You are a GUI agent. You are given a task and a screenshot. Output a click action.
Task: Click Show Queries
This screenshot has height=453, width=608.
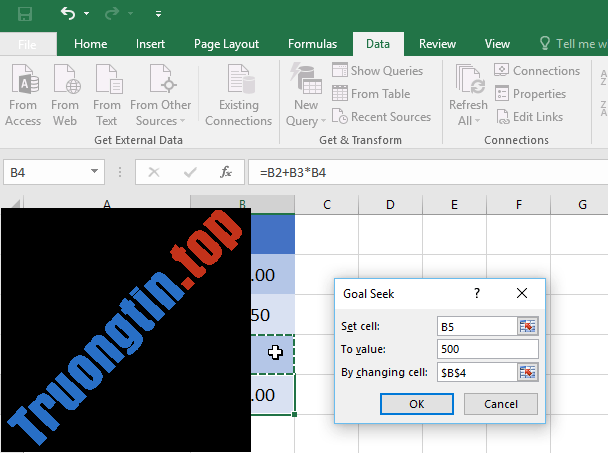coord(378,71)
